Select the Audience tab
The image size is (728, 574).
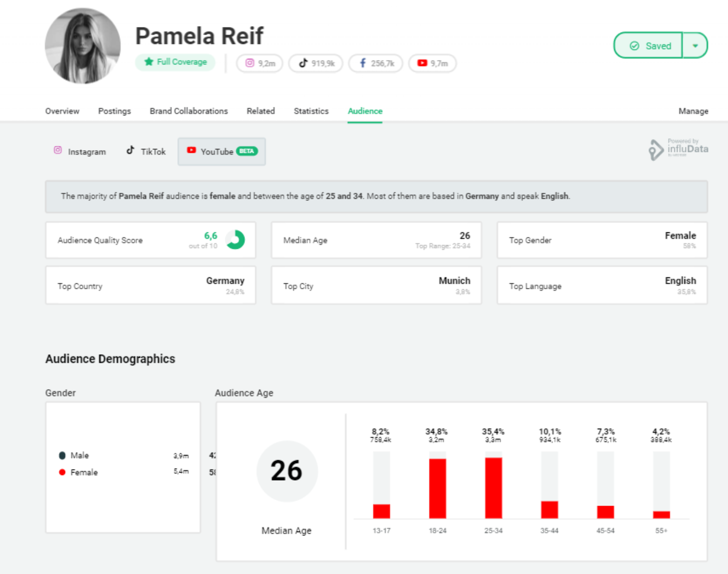click(x=365, y=111)
